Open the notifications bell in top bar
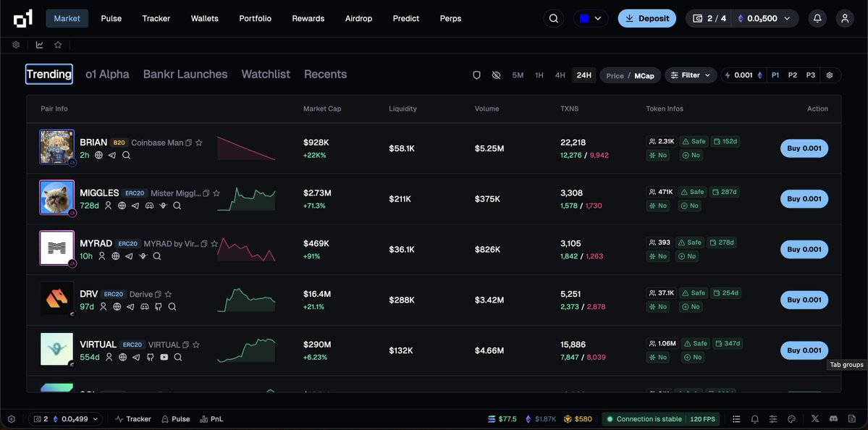 [x=817, y=18]
